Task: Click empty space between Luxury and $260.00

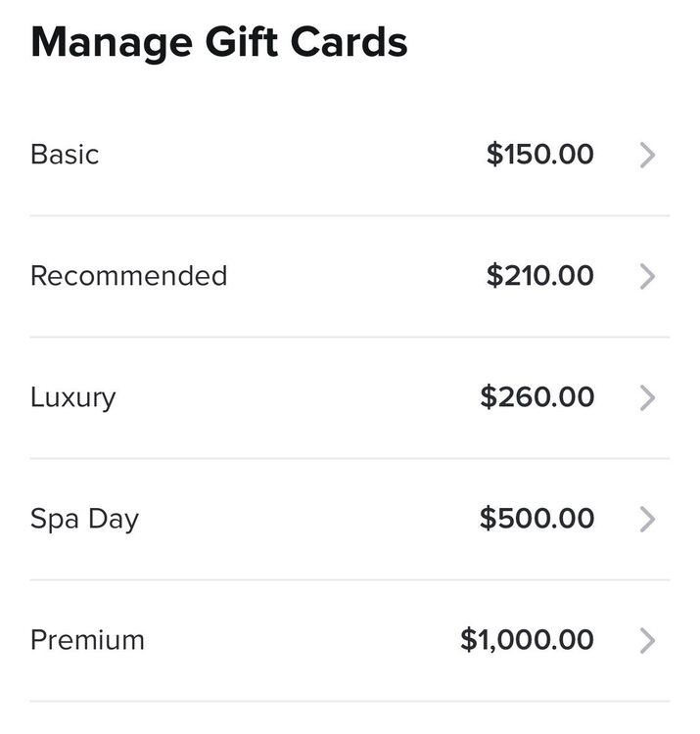Action: [x=294, y=397]
